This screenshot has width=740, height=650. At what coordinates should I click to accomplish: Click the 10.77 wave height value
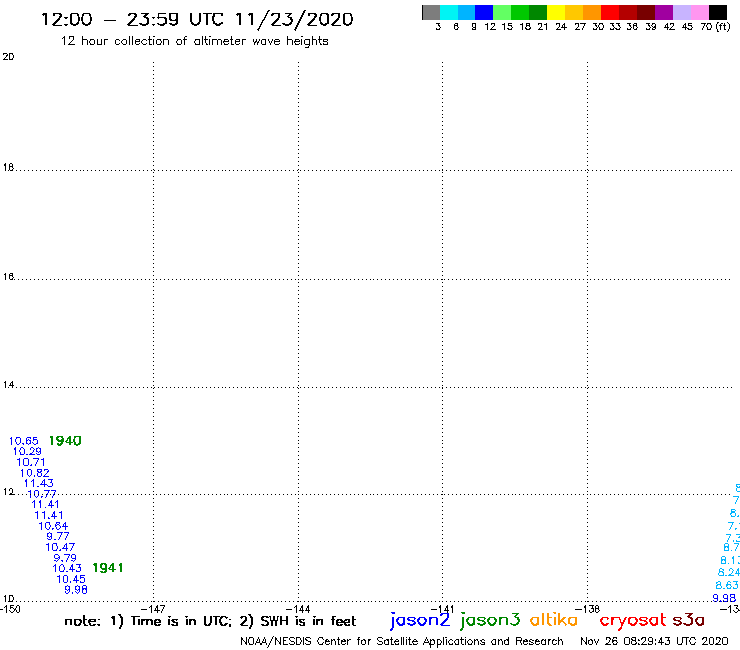tap(42, 494)
